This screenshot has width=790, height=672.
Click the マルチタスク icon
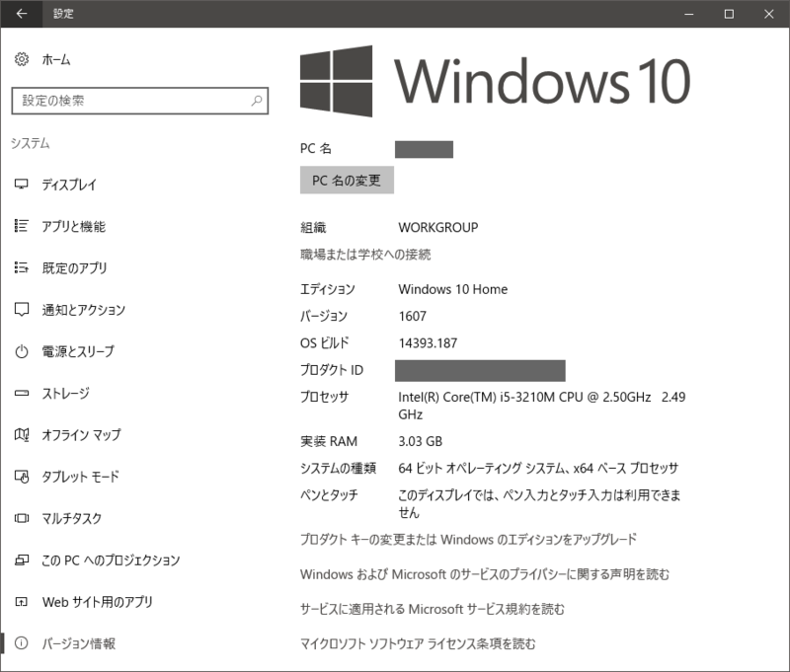[x=21, y=518]
